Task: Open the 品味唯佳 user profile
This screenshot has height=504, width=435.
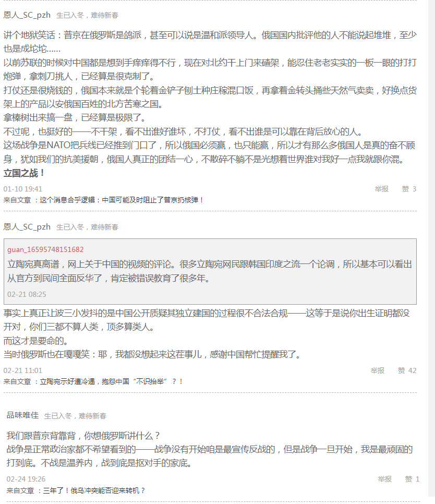Action: click(22, 415)
